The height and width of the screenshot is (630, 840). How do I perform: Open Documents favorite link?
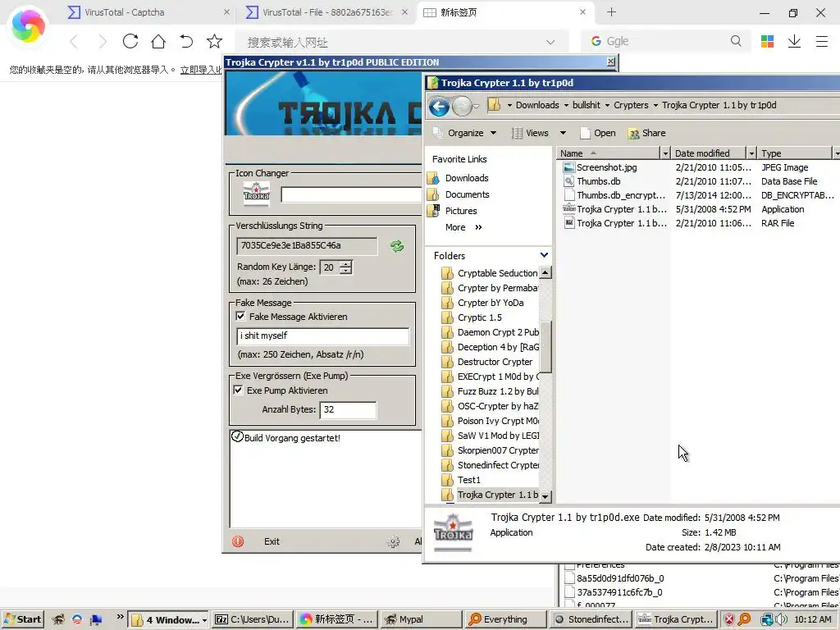[467, 194]
